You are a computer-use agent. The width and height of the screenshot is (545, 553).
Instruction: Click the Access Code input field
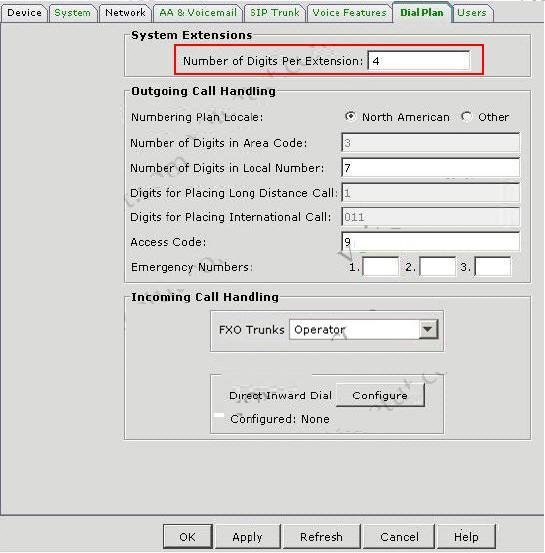coord(430,242)
